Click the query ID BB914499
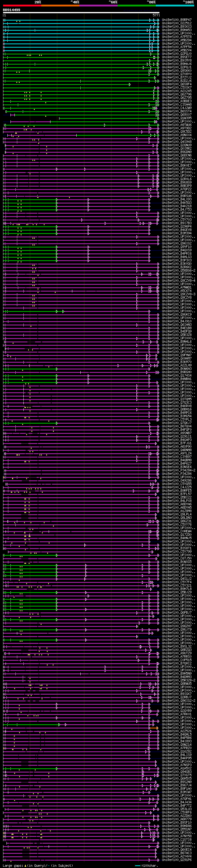197x868 pixels. (x=11, y=10)
